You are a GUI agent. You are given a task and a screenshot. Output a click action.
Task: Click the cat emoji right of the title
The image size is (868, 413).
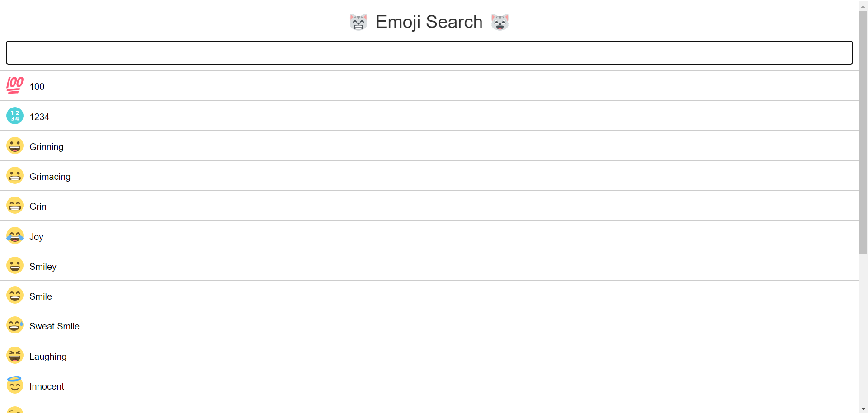(500, 21)
